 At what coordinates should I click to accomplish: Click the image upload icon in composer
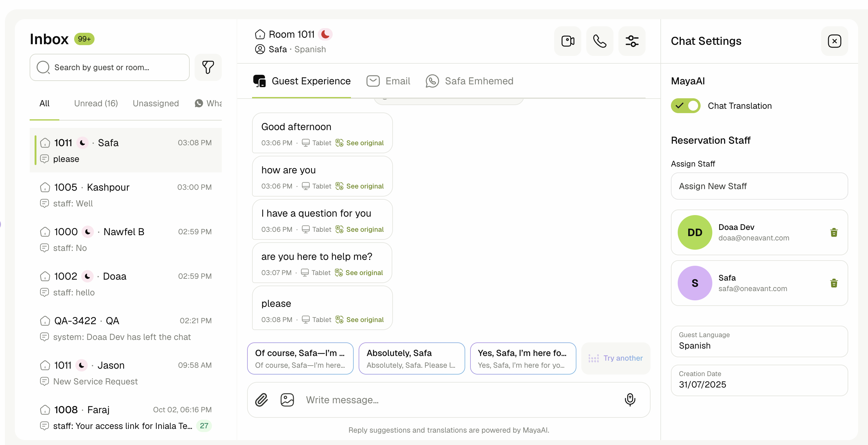[x=287, y=400]
